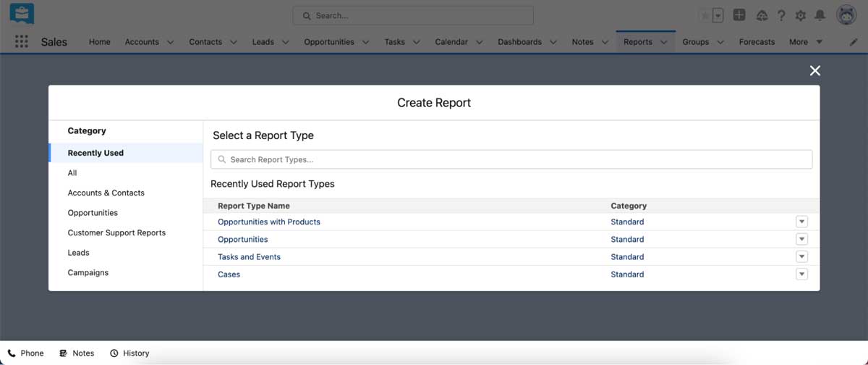868x365 pixels.
Task: Open the favorites list dropdown arrow
Action: [718, 15]
